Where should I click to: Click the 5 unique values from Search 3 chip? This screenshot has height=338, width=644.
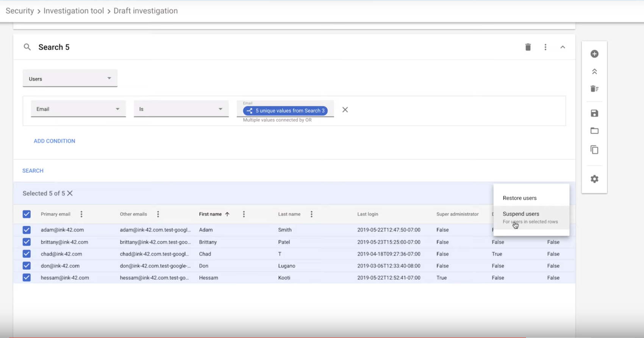pos(286,111)
